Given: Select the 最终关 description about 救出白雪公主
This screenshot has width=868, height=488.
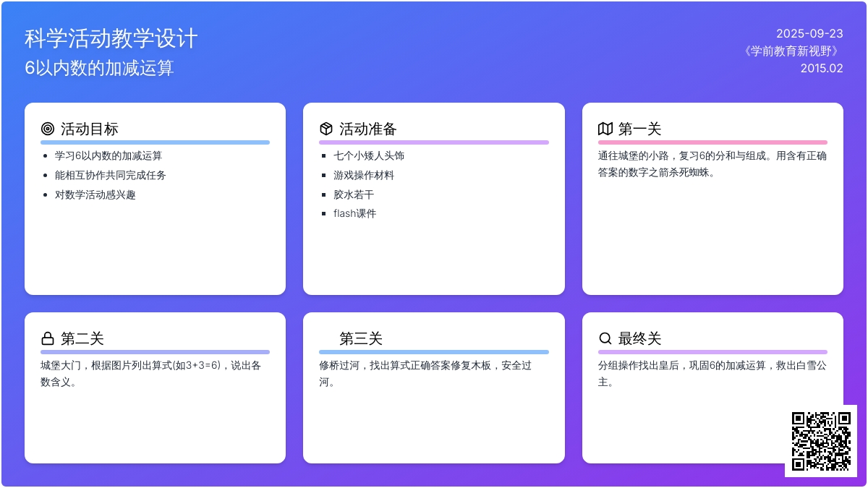Looking at the screenshot, I should click(x=712, y=374).
